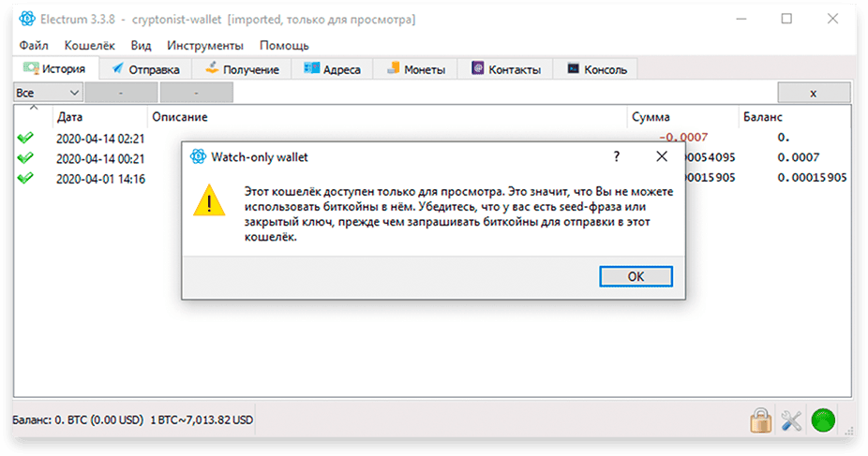Open the Все filter dropdown
Viewport: 868px width, 456px height.
[x=48, y=93]
